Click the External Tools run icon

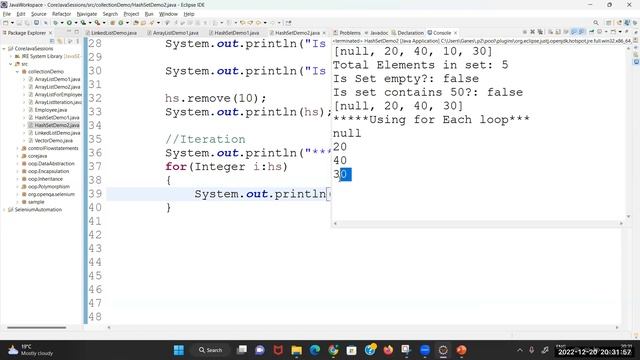click(97, 23)
